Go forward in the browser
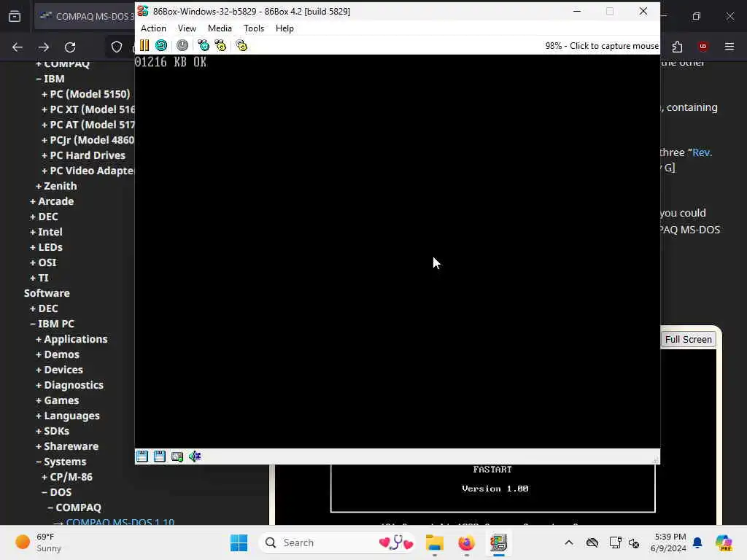Image resolution: width=747 pixels, height=560 pixels. click(x=44, y=47)
